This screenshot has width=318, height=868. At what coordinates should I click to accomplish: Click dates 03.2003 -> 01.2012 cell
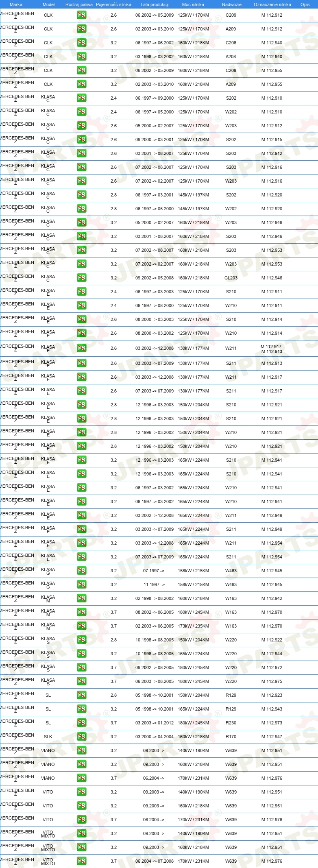tap(155, 723)
